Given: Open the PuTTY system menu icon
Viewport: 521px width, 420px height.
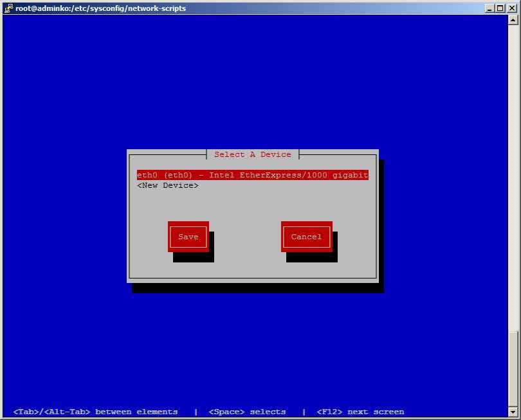Looking at the screenshot, I should tap(8, 8).
